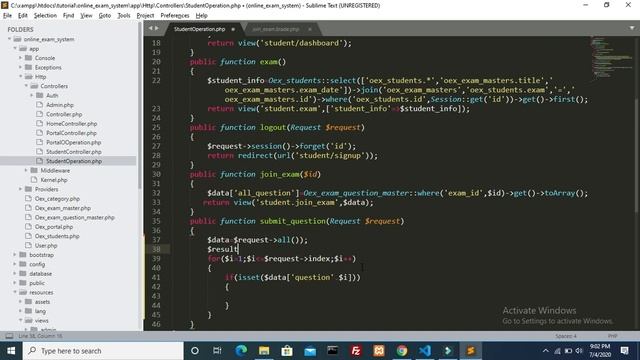Open the volume control in system tray

579,351
